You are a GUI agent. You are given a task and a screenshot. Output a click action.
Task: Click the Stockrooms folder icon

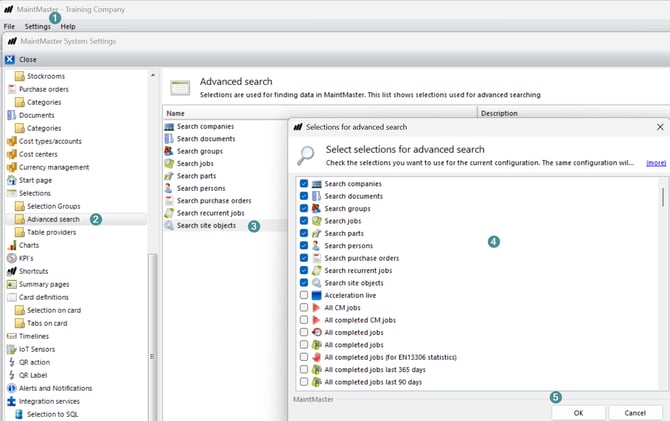[20, 76]
